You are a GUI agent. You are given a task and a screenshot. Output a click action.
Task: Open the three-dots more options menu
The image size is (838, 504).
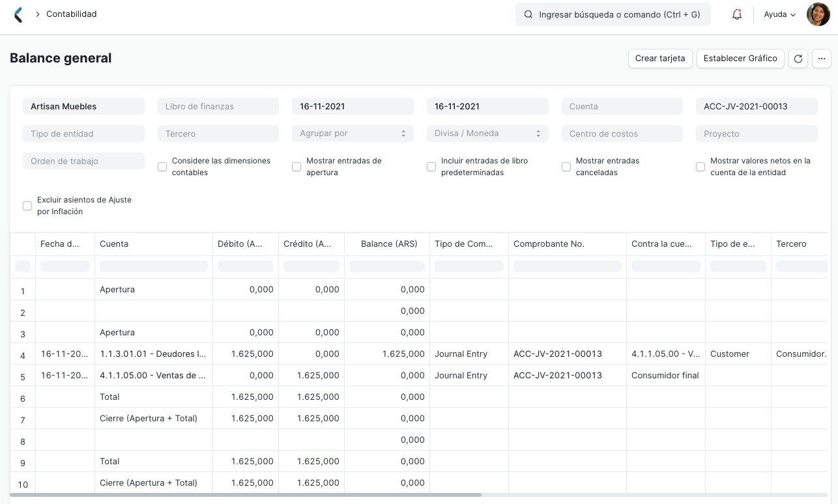(x=821, y=59)
